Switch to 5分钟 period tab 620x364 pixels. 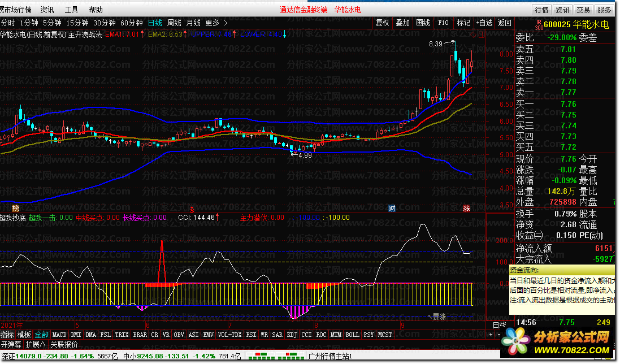[52, 23]
